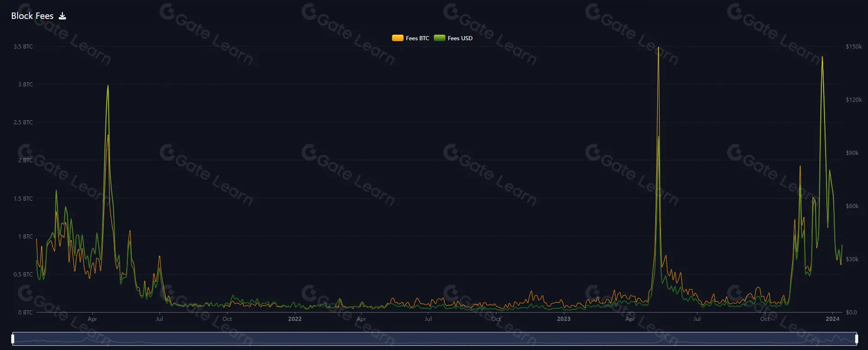Click the download icon beside Block Fees
Screen dimensions: 868x350
[x=62, y=16]
